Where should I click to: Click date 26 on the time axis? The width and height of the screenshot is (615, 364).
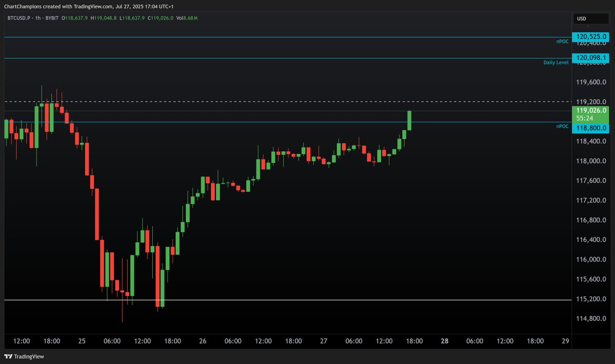click(203, 341)
